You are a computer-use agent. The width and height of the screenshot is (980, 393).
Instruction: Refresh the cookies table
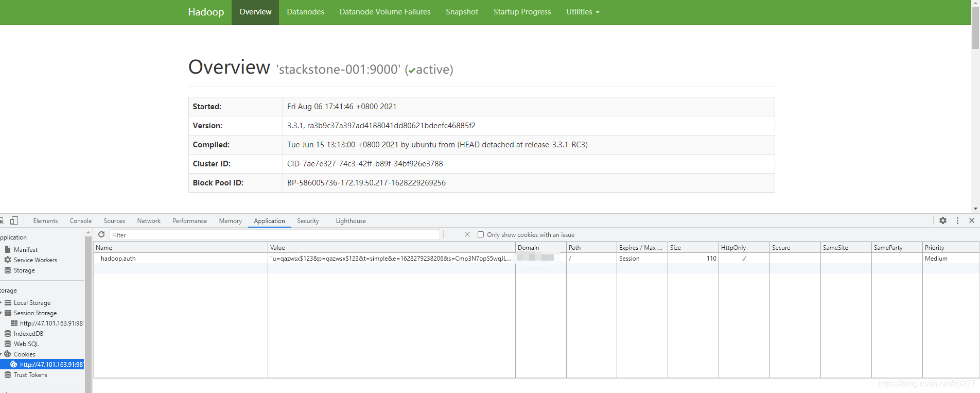pyautogui.click(x=101, y=234)
